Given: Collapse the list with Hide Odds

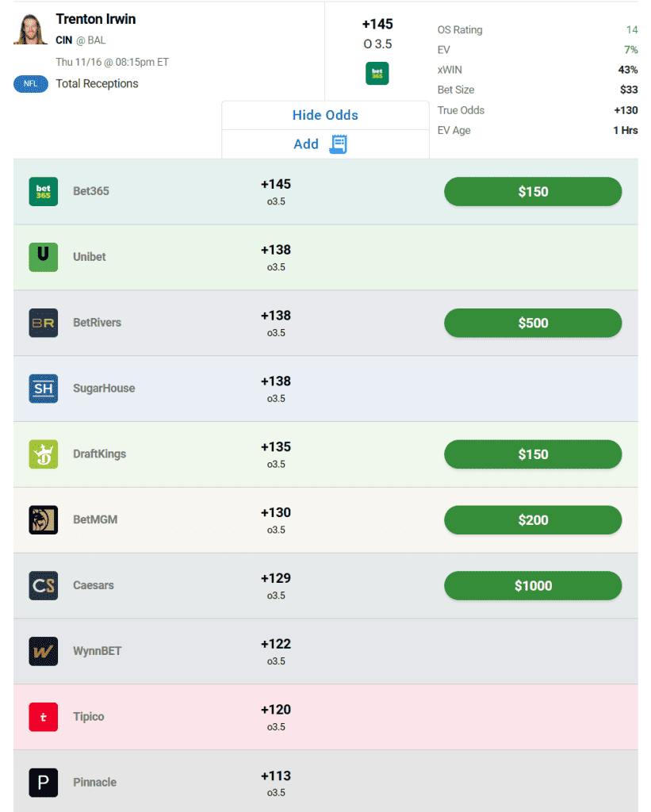Looking at the screenshot, I should tap(325, 115).
